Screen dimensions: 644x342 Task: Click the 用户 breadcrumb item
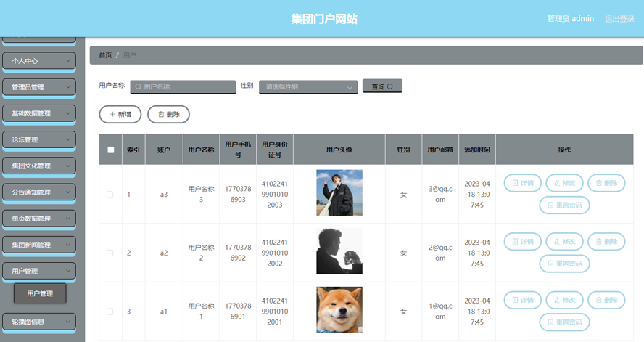[x=129, y=55]
